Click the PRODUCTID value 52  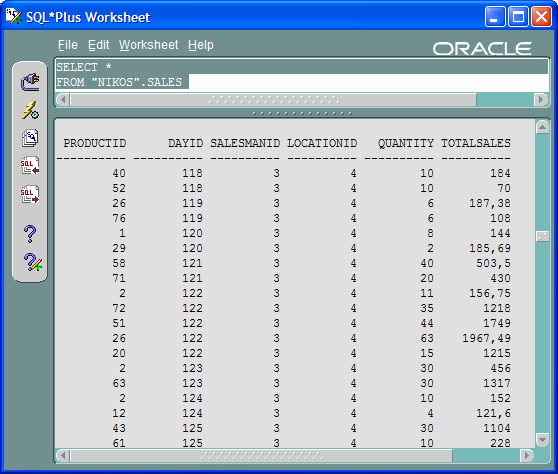coord(119,188)
